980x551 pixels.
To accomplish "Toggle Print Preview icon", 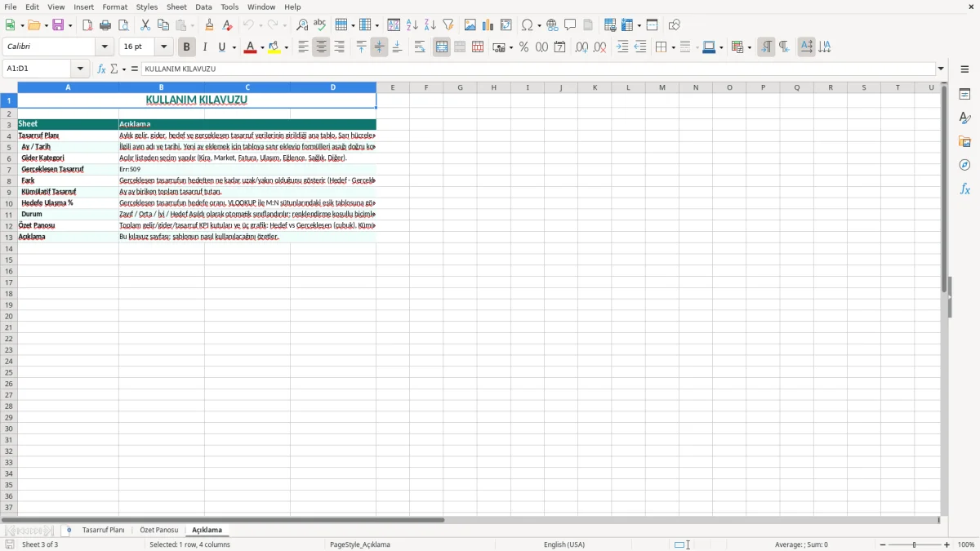I will coord(123,25).
